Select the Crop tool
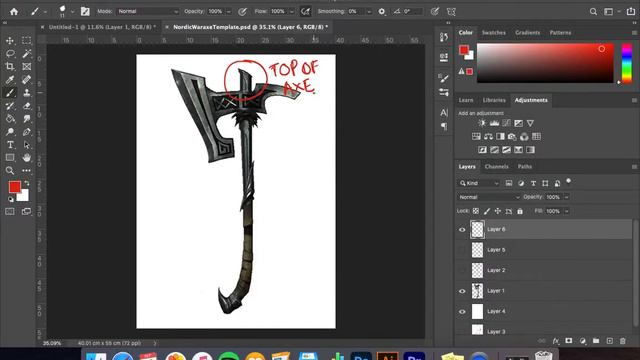Viewport: 640px width, 360px height. pos(10,67)
